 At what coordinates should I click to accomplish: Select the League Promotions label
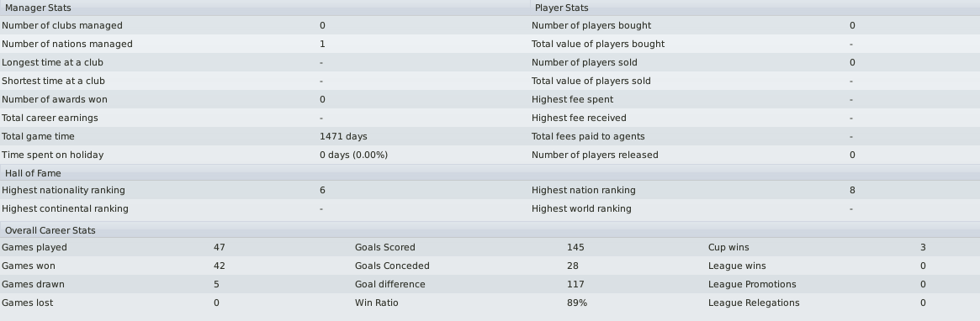[752, 284]
